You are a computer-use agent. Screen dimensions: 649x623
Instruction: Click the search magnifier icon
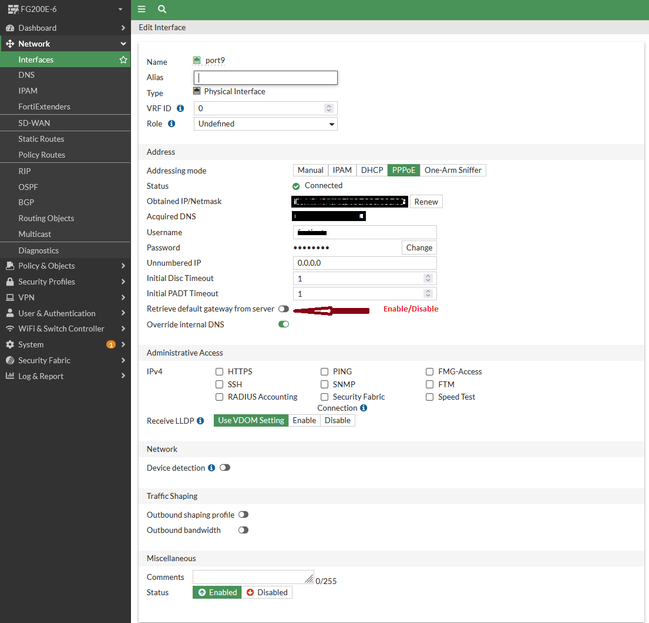click(162, 8)
